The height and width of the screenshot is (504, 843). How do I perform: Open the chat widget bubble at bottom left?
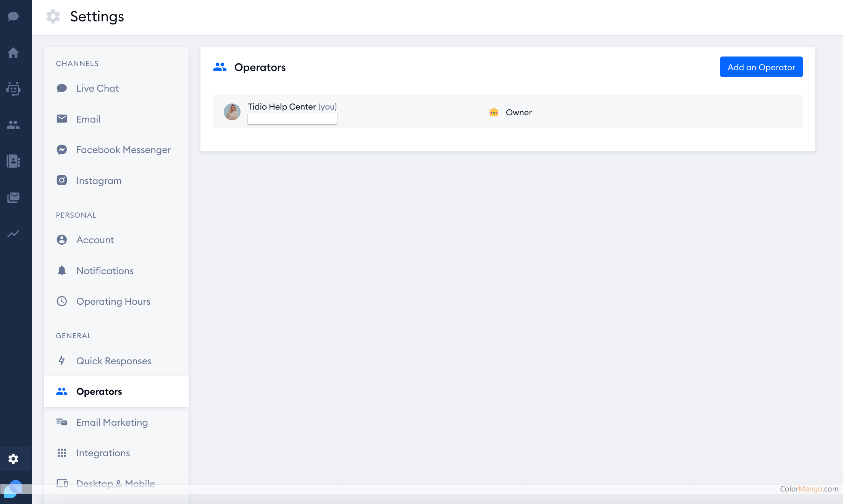(x=13, y=489)
